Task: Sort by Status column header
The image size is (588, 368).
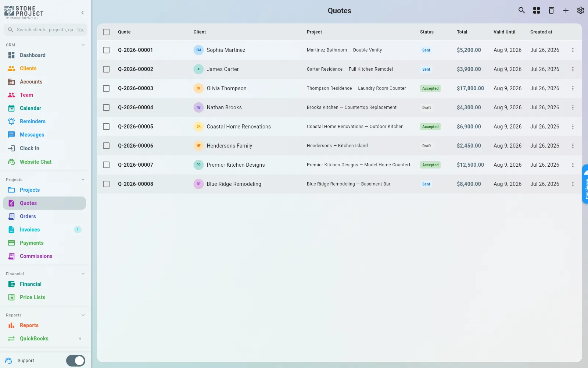Action: 427,32
